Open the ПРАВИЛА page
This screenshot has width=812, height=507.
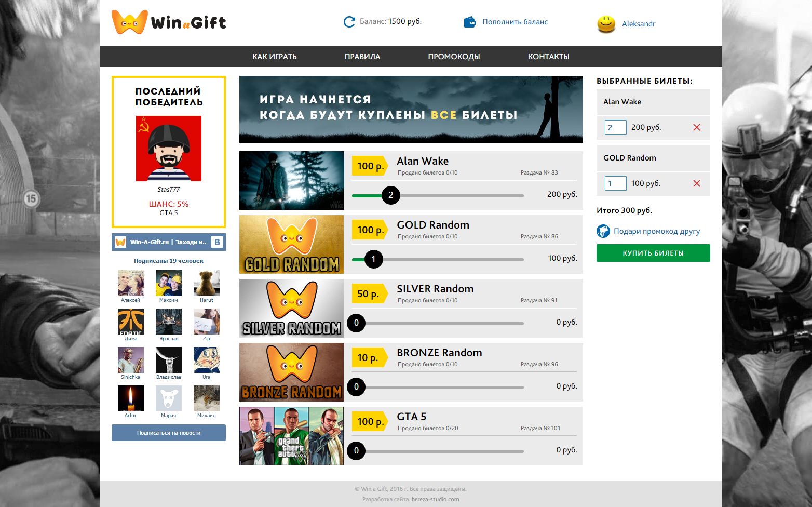(x=362, y=56)
